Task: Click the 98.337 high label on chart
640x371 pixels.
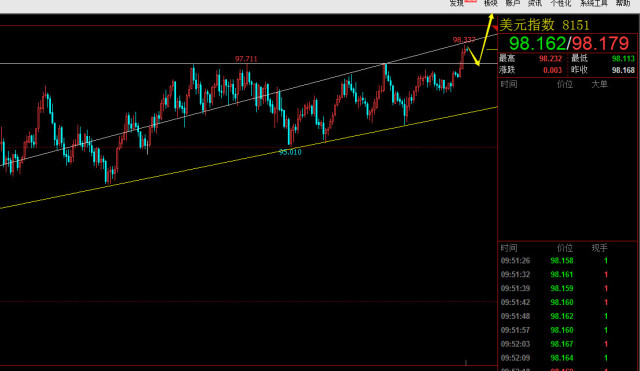Action: click(x=464, y=40)
